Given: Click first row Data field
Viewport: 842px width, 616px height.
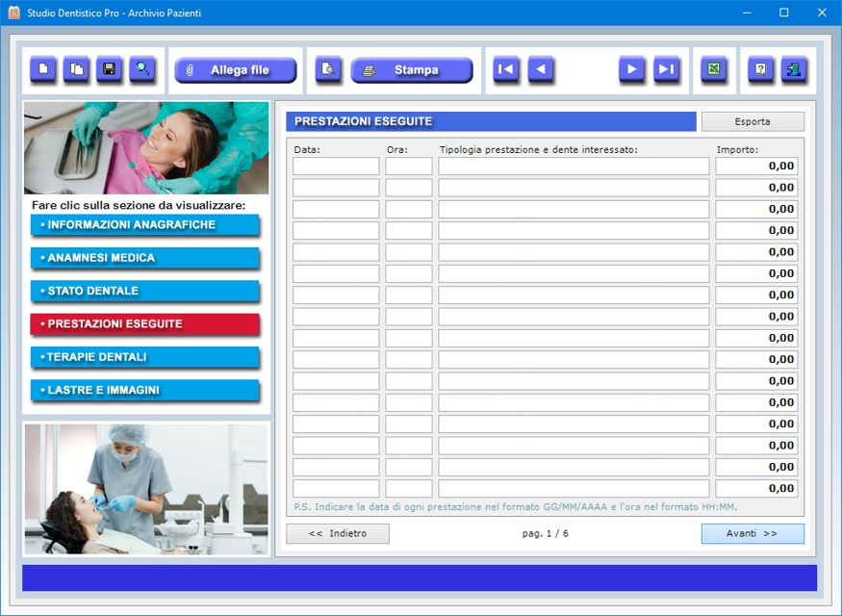Looking at the screenshot, I should (336, 166).
